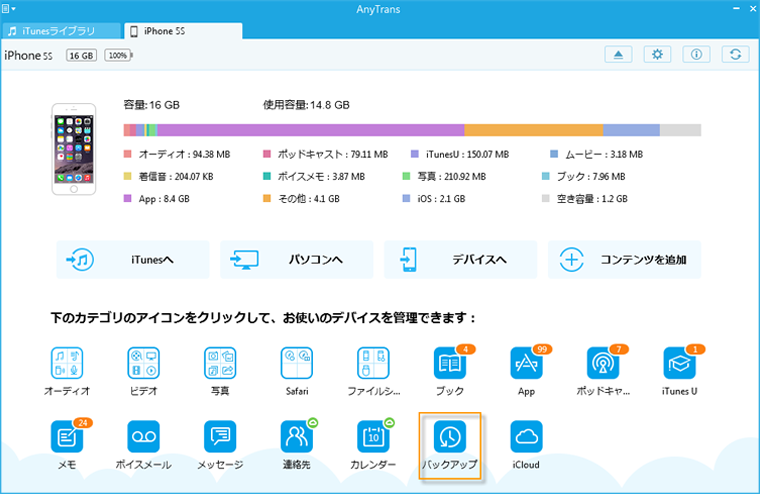Open the メッセージ (Messages) icon
760x494 pixels.
coord(220,436)
